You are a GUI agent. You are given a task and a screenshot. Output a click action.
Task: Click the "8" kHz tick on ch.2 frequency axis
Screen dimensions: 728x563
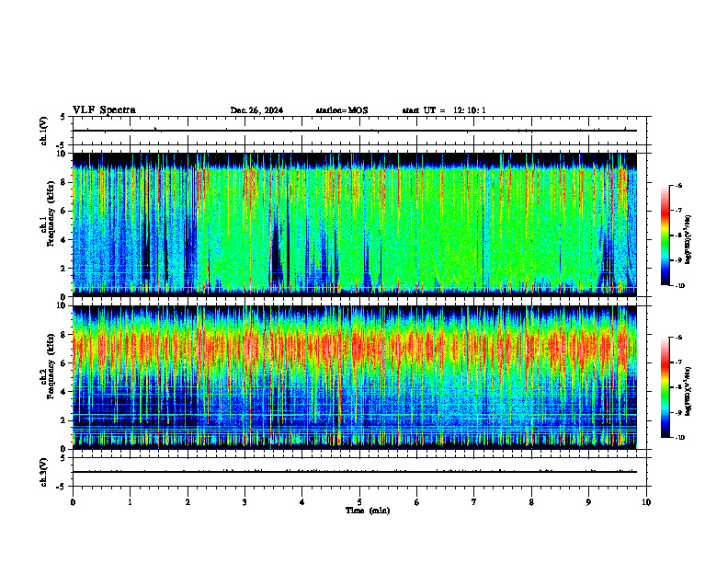(x=64, y=335)
